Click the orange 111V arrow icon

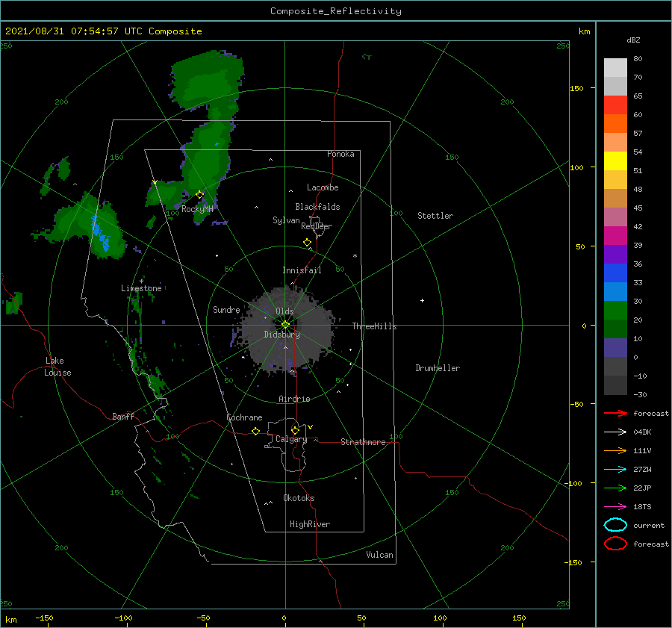[x=615, y=450]
